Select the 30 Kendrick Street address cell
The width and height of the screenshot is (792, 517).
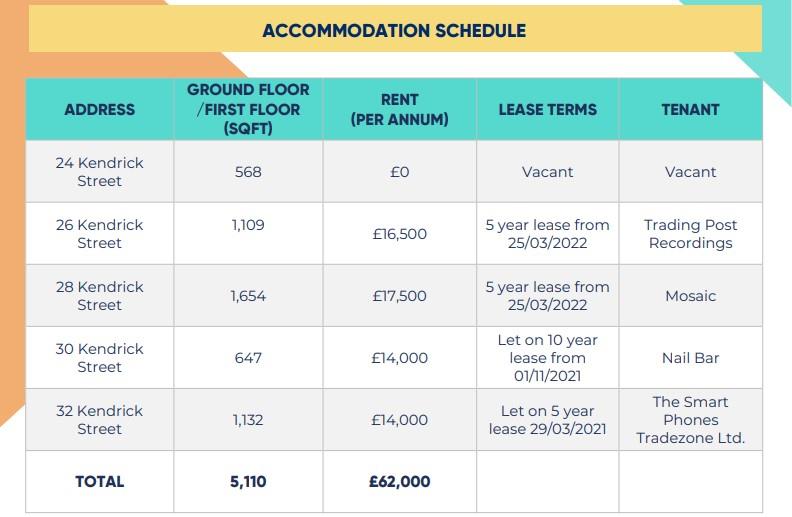point(99,358)
